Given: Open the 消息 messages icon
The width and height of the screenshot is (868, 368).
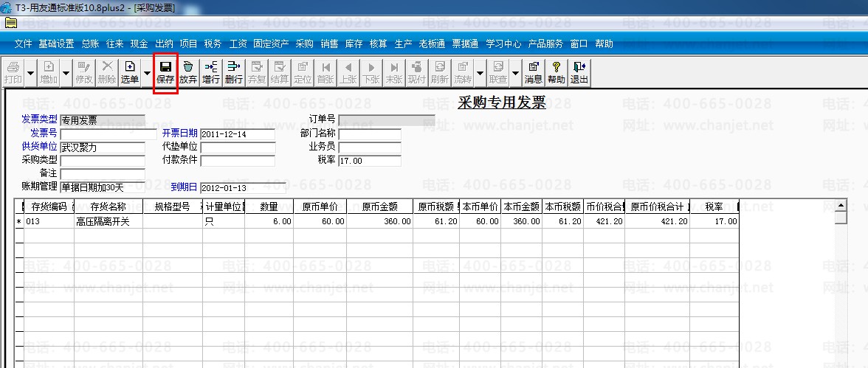Looking at the screenshot, I should coord(534,72).
